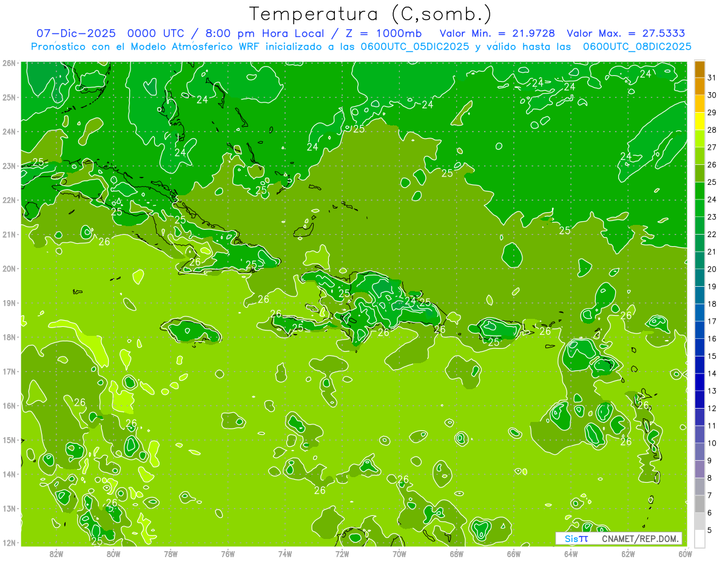Image resolution: width=728 pixels, height=562 pixels.
Task: Select the legend swatch between 26 and 27
Action: [699, 156]
